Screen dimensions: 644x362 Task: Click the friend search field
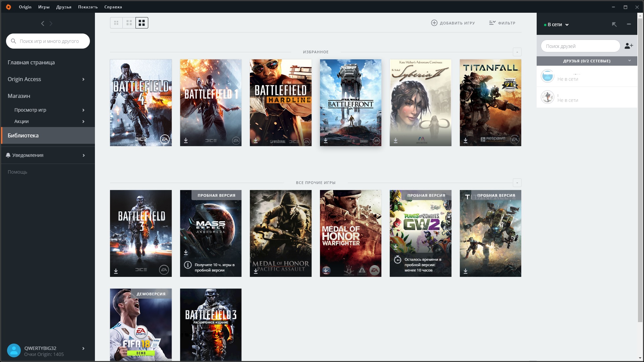point(580,46)
